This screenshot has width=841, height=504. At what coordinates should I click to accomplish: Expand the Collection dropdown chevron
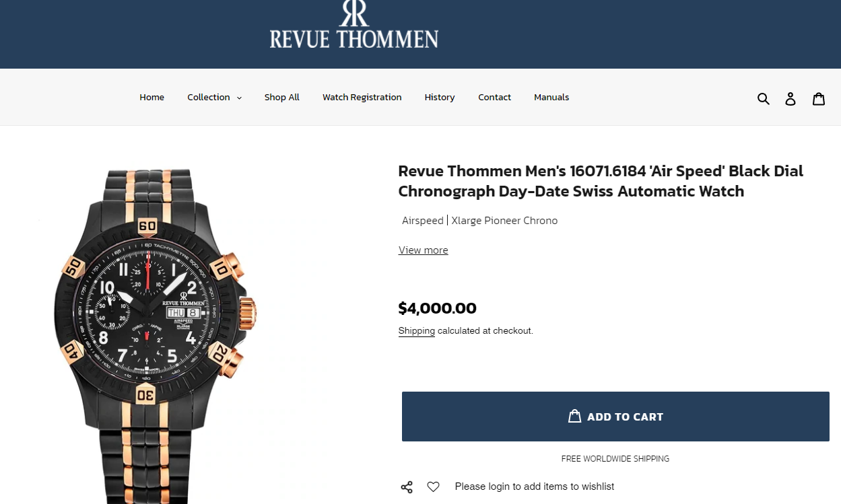click(239, 98)
